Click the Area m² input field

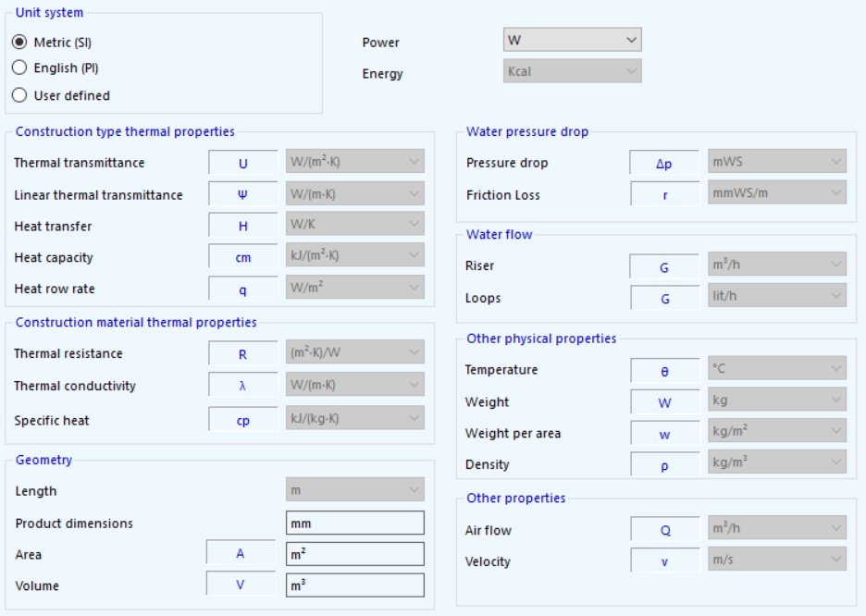click(x=354, y=554)
